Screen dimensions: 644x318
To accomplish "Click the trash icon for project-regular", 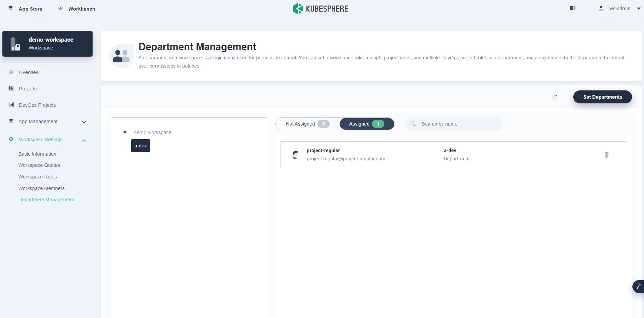I will pyautogui.click(x=606, y=155).
